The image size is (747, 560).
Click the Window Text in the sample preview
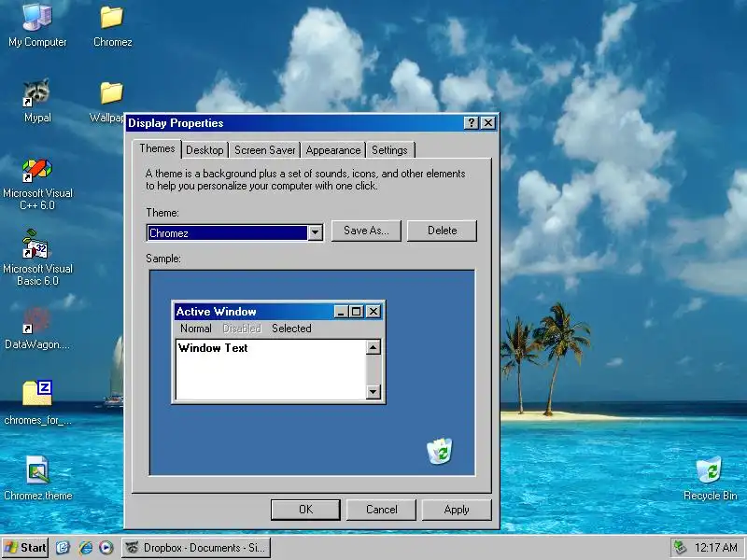click(x=213, y=348)
